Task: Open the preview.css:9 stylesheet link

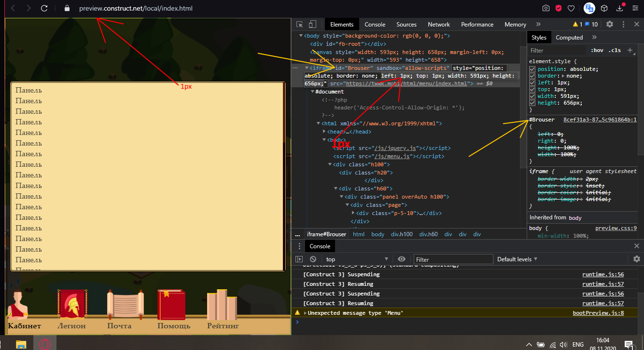Action: click(616, 228)
